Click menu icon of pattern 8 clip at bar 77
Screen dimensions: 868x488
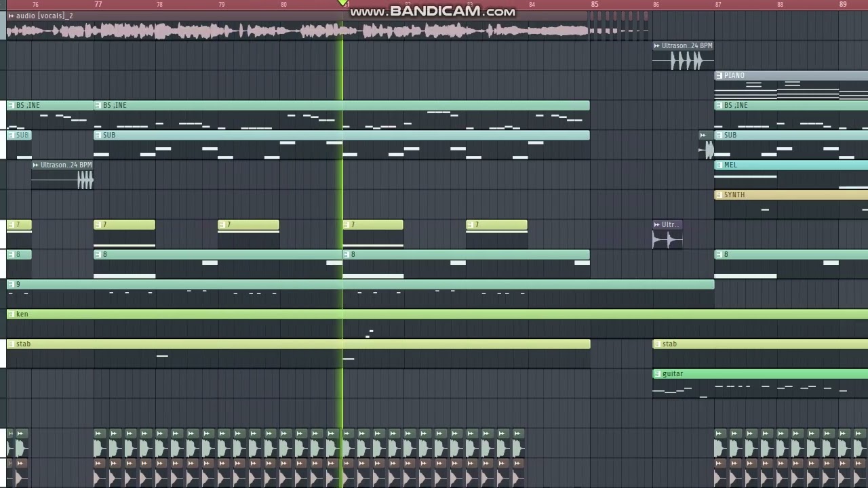pyautogui.click(x=98, y=254)
